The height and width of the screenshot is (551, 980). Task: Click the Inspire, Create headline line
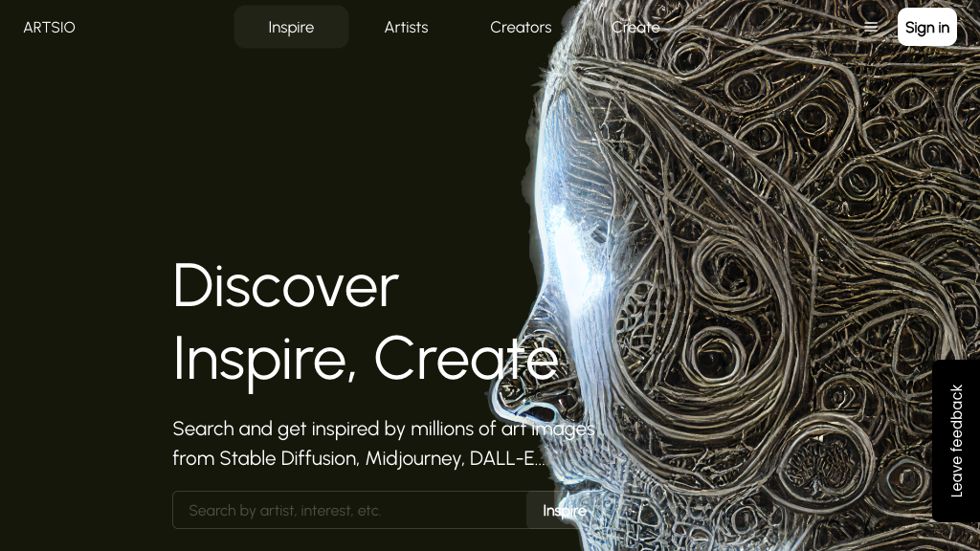(366, 360)
